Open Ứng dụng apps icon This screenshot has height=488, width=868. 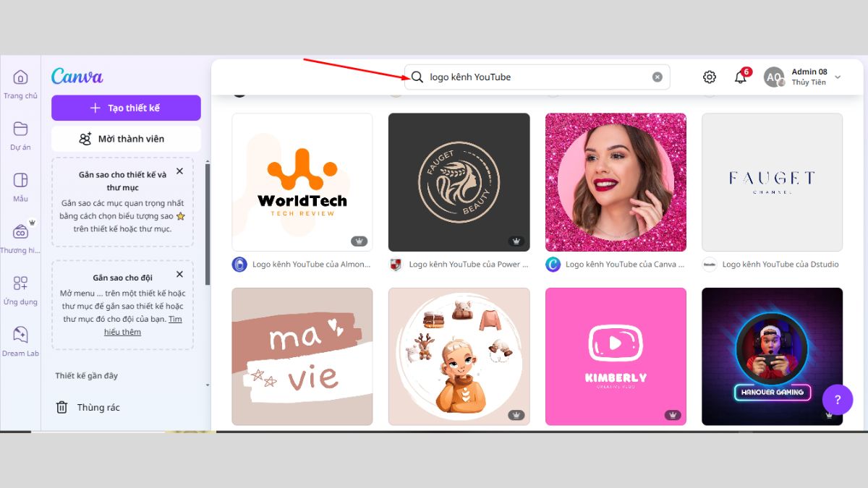(x=20, y=283)
